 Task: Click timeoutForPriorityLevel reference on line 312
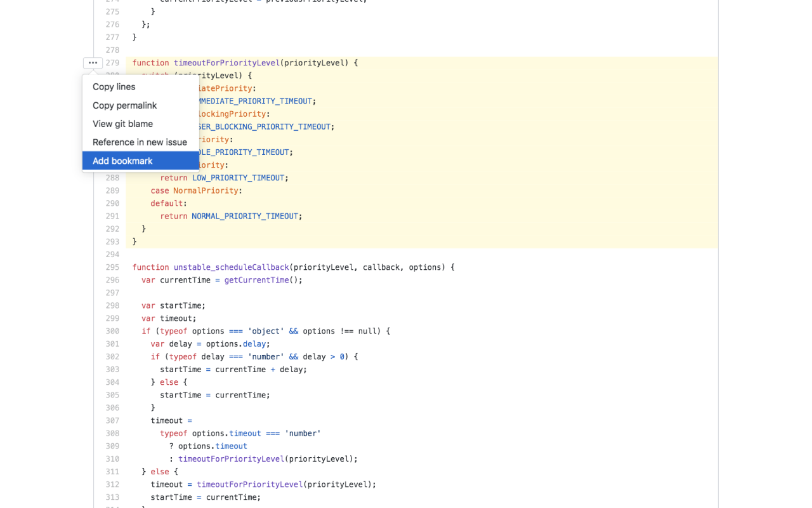(249, 484)
